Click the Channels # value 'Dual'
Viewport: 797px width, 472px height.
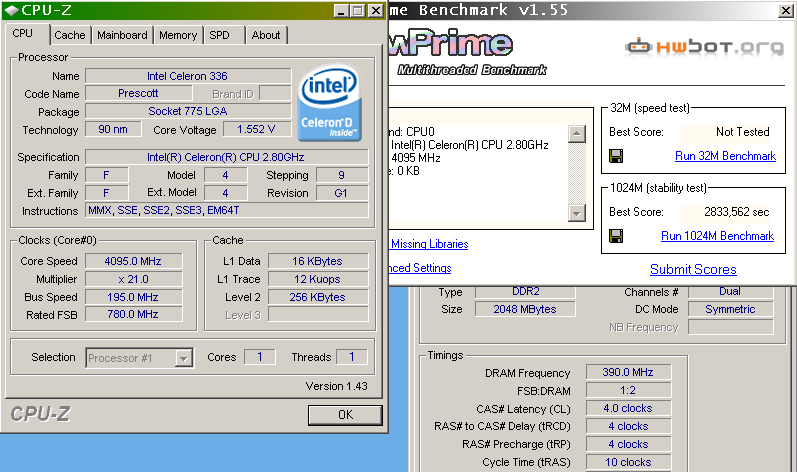730,292
